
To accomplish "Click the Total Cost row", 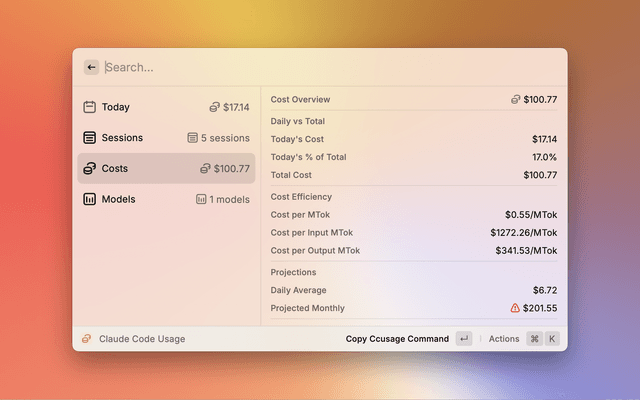I will click(413, 175).
